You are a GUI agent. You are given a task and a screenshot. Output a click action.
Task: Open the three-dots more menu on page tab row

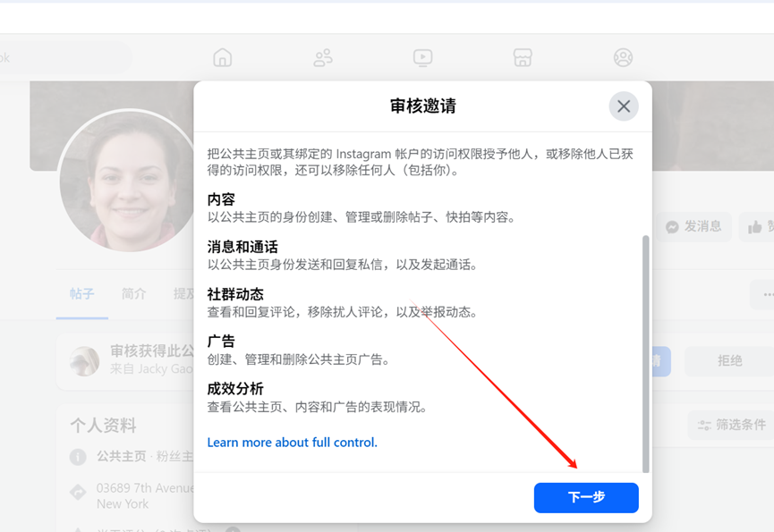767,294
